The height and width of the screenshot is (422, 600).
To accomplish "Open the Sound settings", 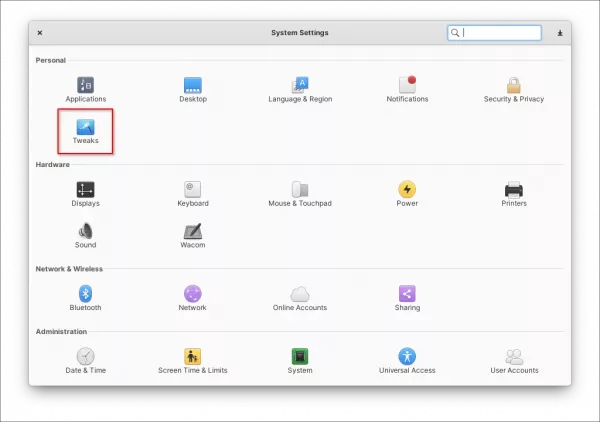I will click(x=85, y=236).
